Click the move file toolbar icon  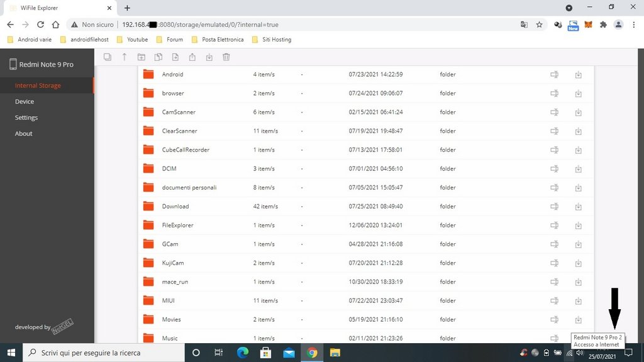(175, 57)
